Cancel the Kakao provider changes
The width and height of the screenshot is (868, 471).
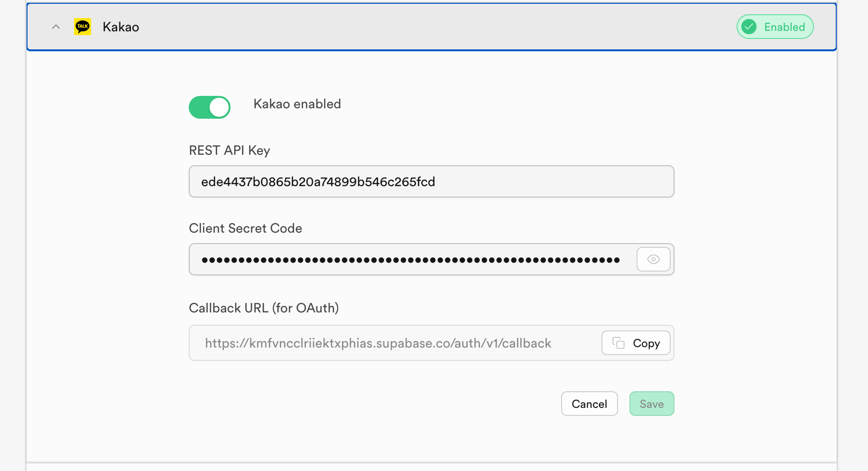[590, 404]
